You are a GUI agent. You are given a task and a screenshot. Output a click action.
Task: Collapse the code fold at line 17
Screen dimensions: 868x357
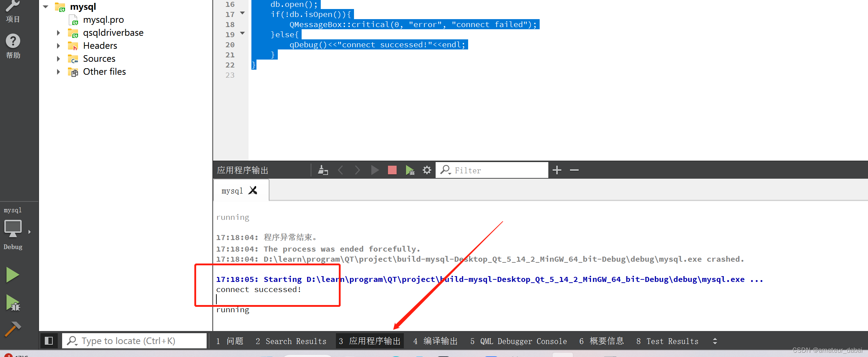pos(242,13)
